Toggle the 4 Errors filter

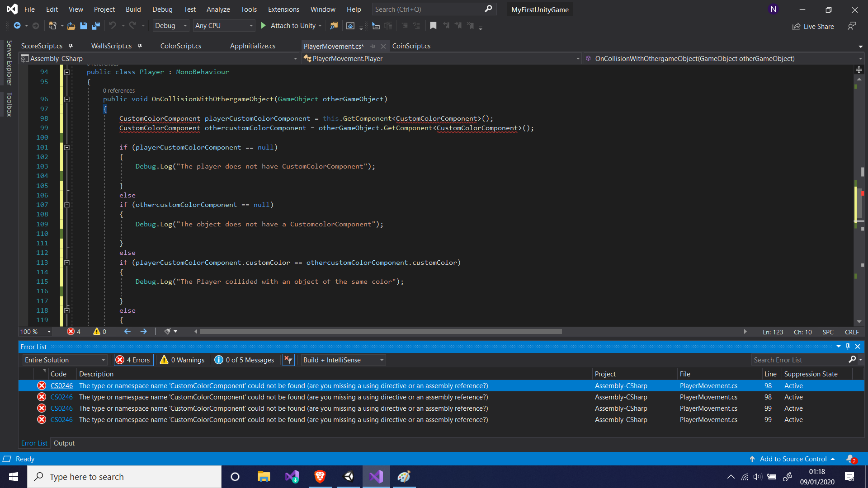pyautogui.click(x=133, y=360)
